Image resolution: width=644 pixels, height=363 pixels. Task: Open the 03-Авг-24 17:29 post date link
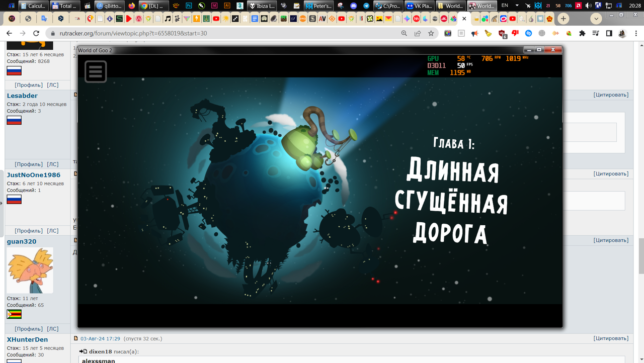click(x=101, y=338)
